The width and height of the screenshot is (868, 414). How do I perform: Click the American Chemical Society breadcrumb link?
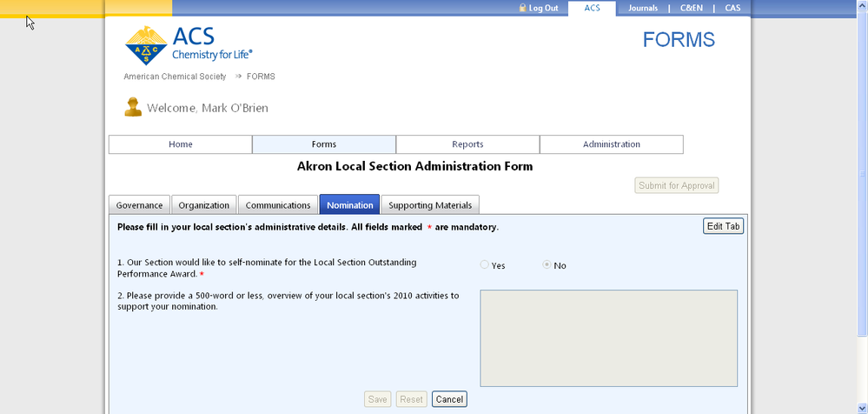[x=175, y=77]
